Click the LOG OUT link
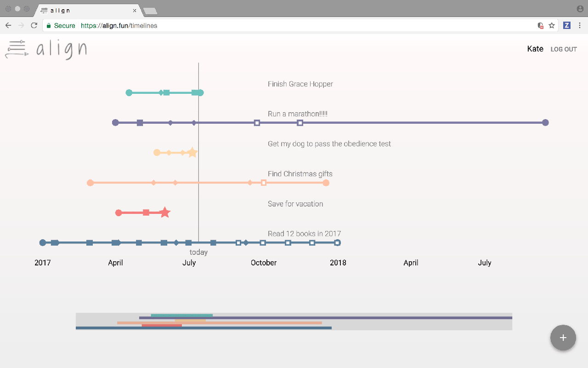588x368 pixels. pos(564,49)
